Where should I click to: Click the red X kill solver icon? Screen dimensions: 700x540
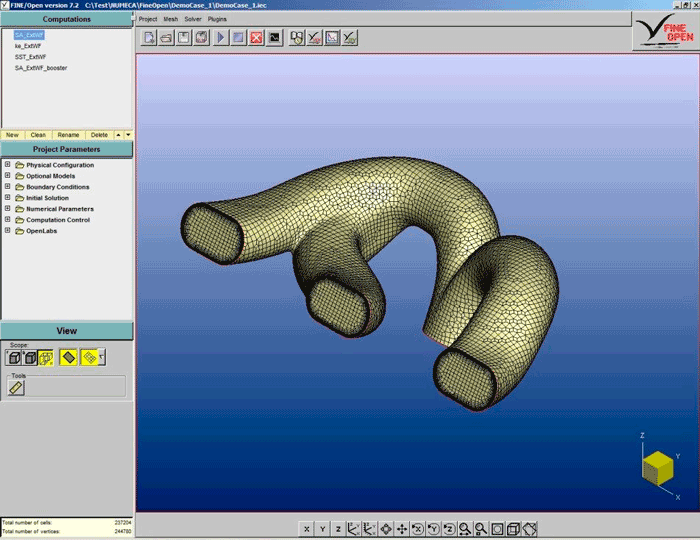(x=256, y=38)
